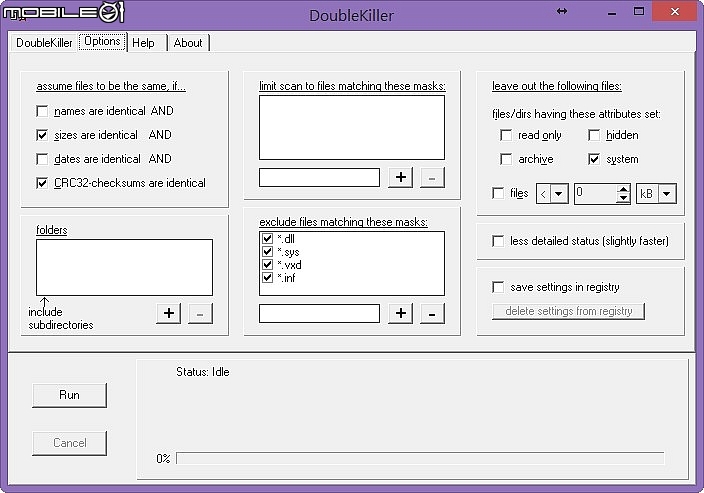Check the 'hidden' attribute box

(x=594, y=135)
